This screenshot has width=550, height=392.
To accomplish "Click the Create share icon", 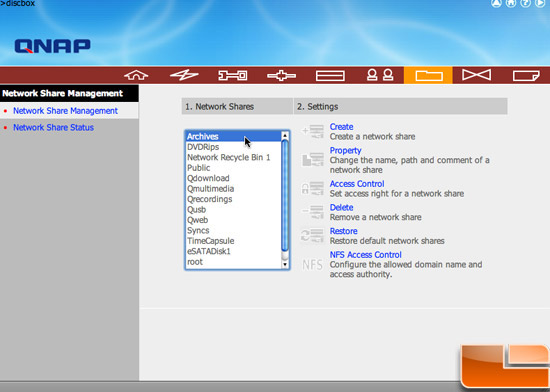I will (313, 132).
